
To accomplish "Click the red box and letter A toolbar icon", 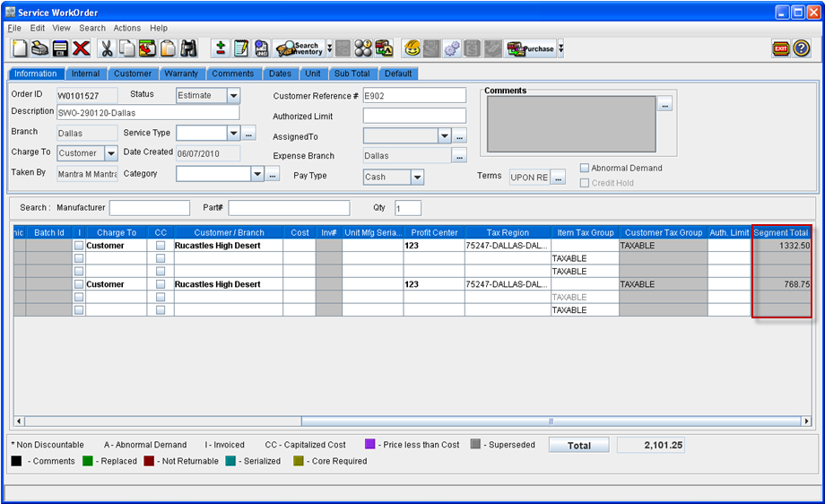I will coord(384,48).
